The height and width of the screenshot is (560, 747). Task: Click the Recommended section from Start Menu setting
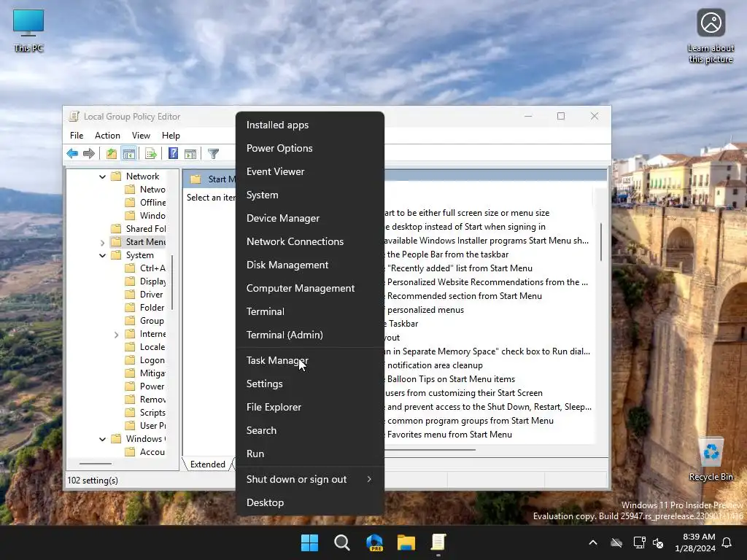464,296
